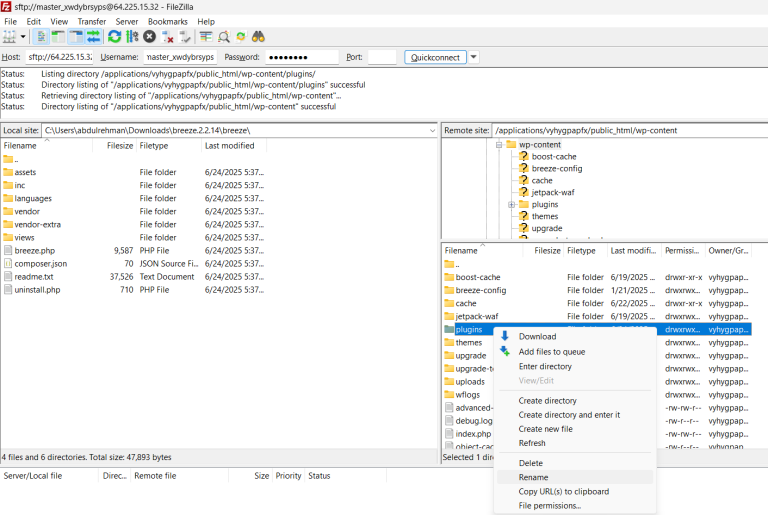Select the local languages folder

point(33,198)
